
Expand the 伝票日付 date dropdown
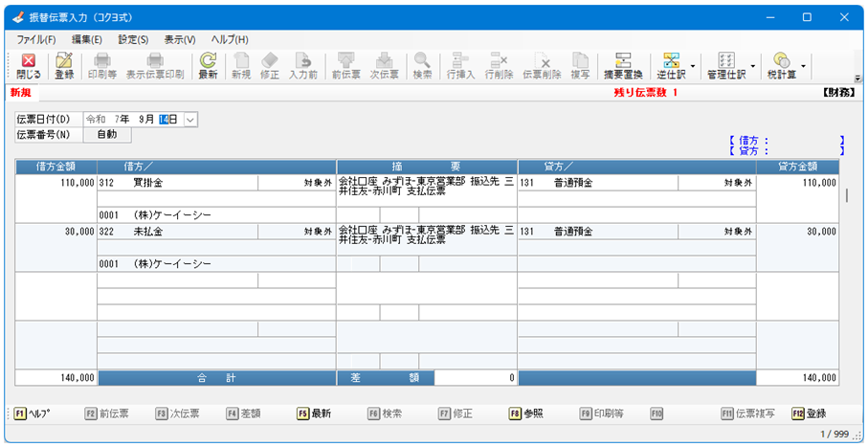(x=189, y=119)
